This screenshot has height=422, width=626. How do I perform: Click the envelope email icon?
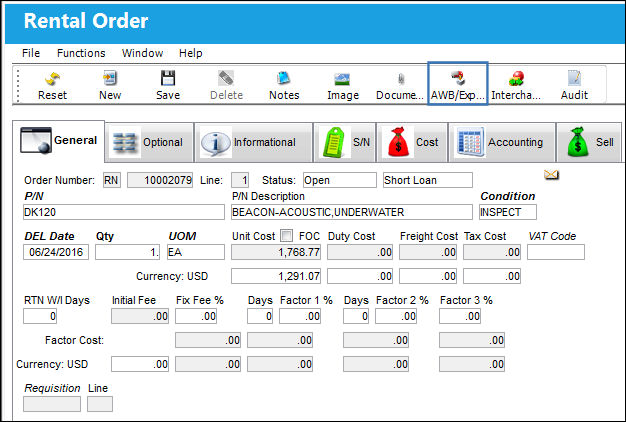(x=551, y=174)
